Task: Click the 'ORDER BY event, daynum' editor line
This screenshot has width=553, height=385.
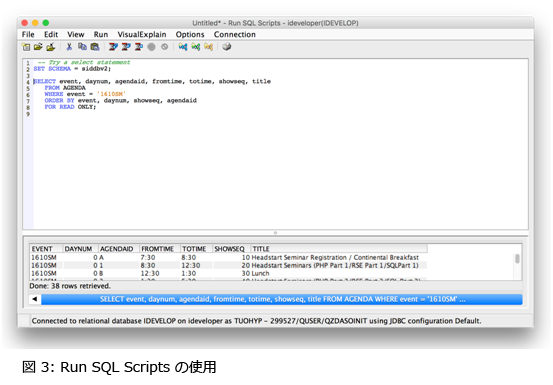Action: [x=121, y=100]
